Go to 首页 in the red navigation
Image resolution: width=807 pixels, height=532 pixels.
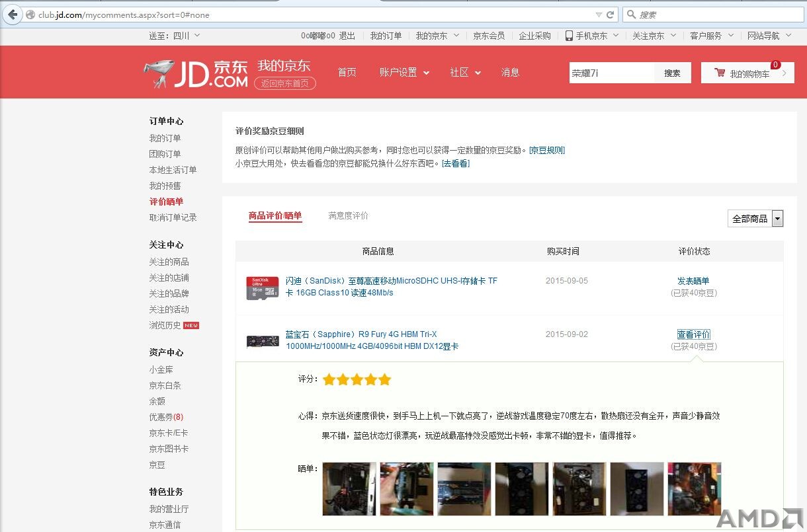(347, 73)
